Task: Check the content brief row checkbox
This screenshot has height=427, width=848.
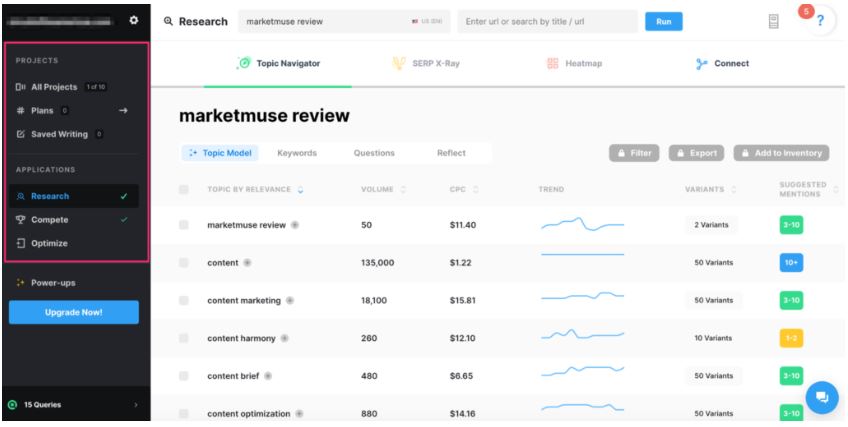Action: (x=184, y=376)
